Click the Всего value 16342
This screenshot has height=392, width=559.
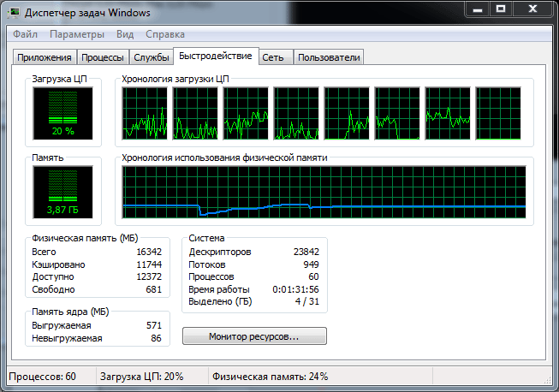(149, 252)
